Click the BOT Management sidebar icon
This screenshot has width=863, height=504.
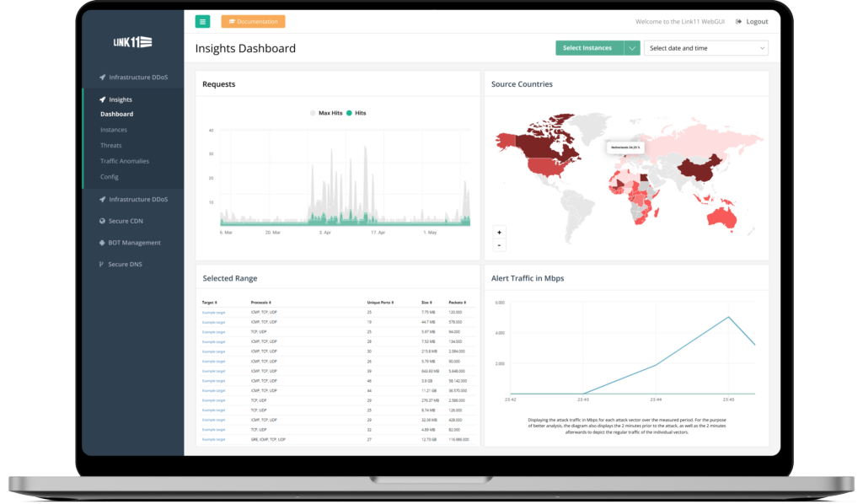pyautogui.click(x=101, y=243)
